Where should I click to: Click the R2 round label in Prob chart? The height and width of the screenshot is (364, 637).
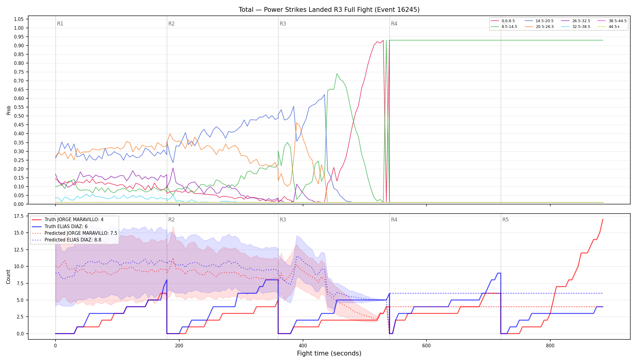pyautogui.click(x=171, y=24)
